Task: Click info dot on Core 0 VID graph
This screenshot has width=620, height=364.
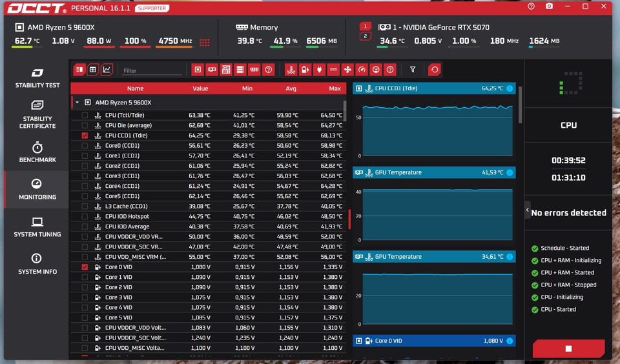Action: tap(510, 341)
